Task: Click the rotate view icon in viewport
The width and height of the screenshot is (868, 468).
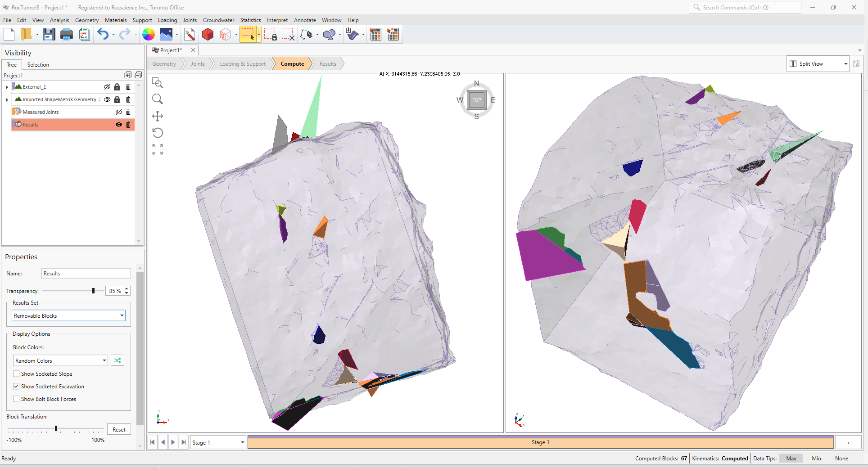Action: [158, 133]
